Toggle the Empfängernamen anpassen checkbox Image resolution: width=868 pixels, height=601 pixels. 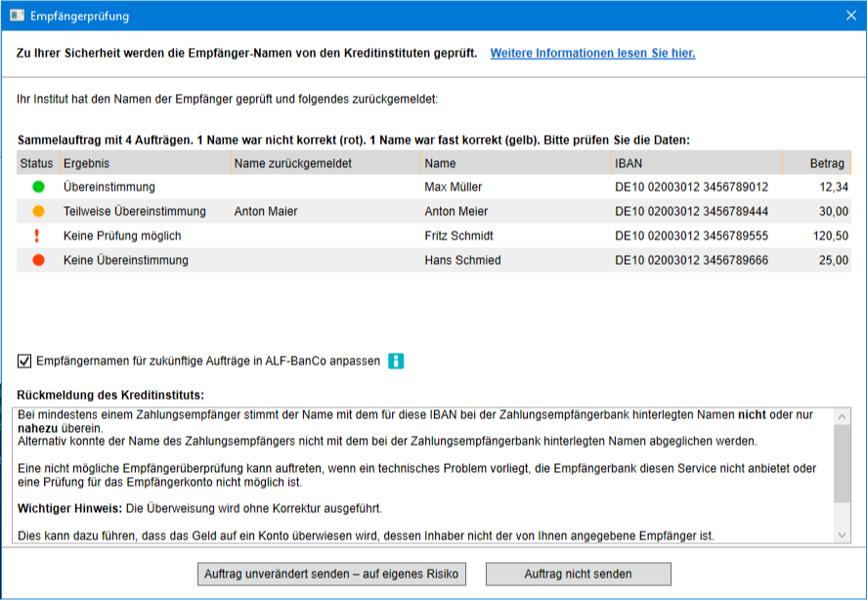[x=24, y=362]
